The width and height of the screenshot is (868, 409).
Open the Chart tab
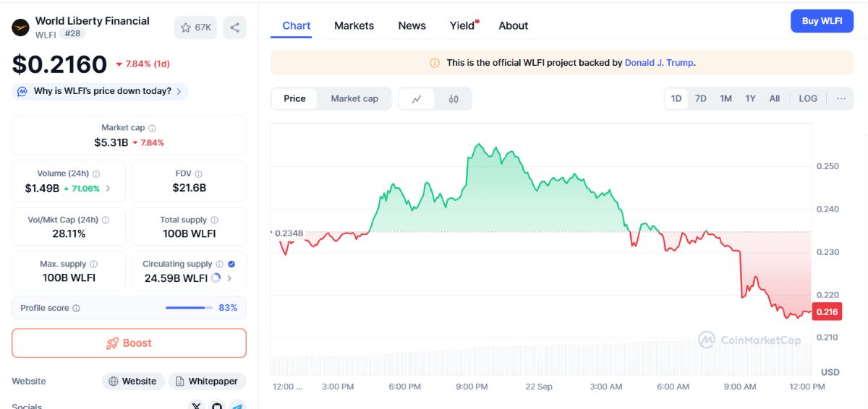(297, 25)
